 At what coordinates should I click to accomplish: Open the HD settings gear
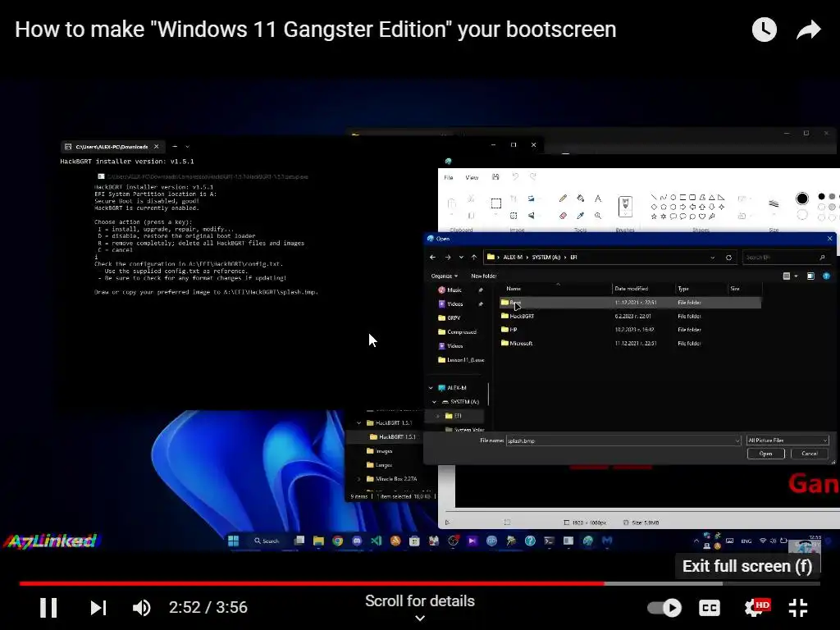[755, 608]
